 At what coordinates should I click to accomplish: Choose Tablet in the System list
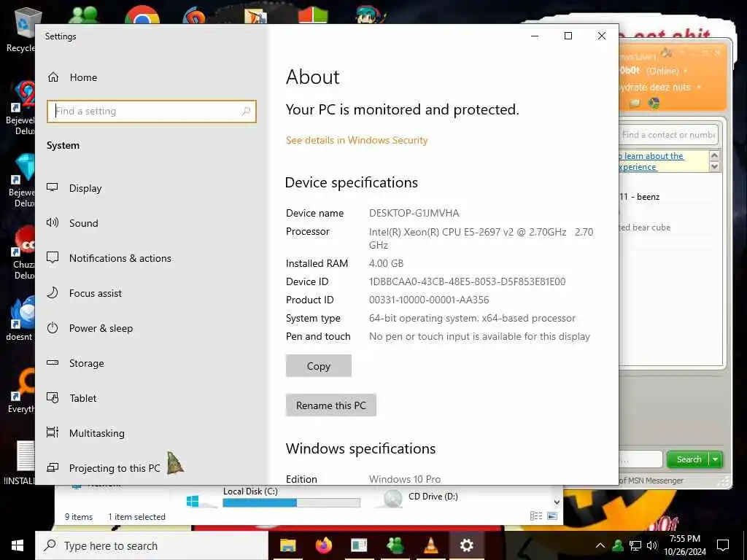click(71, 398)
